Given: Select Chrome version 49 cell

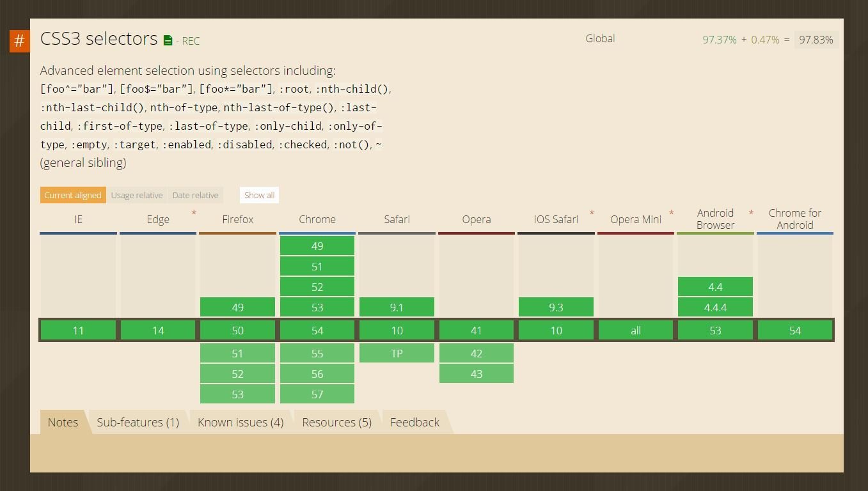Looking at the screenshot, I should [x=317, y=246].
